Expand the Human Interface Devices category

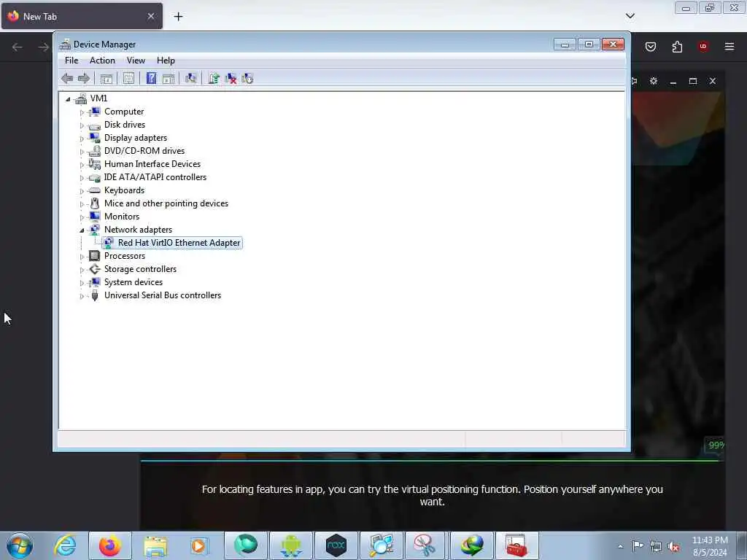(82, 165)
